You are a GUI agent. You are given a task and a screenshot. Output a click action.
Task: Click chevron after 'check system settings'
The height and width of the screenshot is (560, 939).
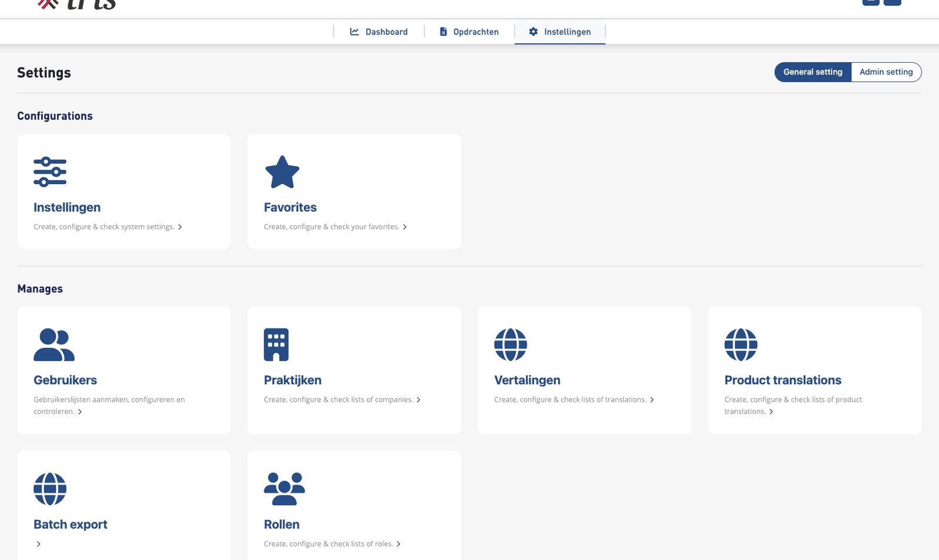180,227
